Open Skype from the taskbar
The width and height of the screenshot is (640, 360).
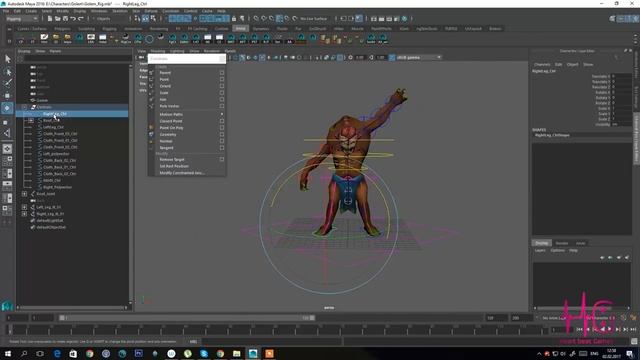pyautogui.click(x=204, y=353)
